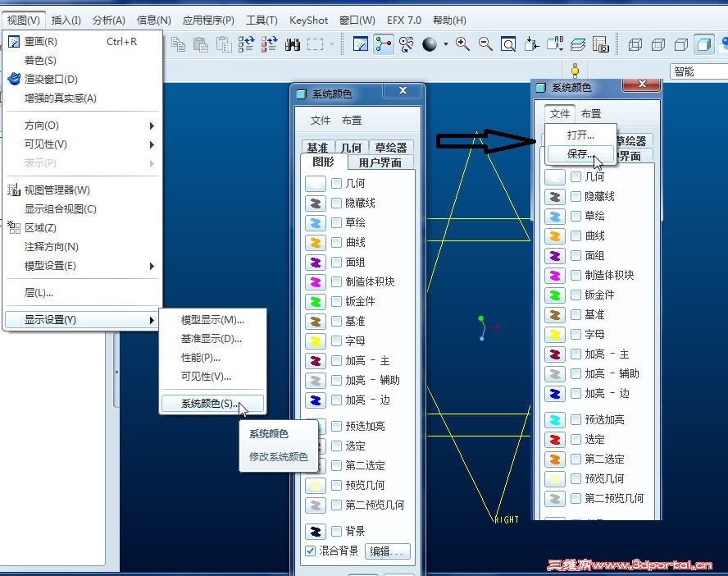This screenshot has height=576, width=728.
Task: Close the left 系统颜色 dialog
Action: coord(403,90)
